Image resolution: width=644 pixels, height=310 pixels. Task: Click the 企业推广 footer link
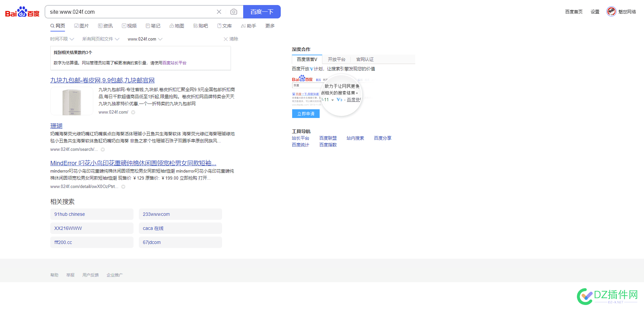[x=115, y=275]
